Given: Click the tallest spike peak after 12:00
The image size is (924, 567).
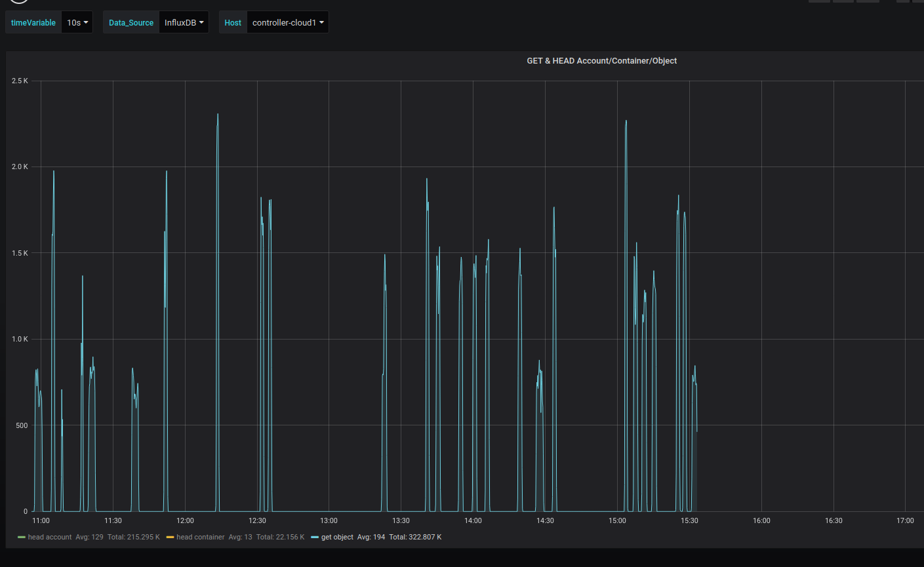Looking at the screenshot, I should [x=218, y=115].
